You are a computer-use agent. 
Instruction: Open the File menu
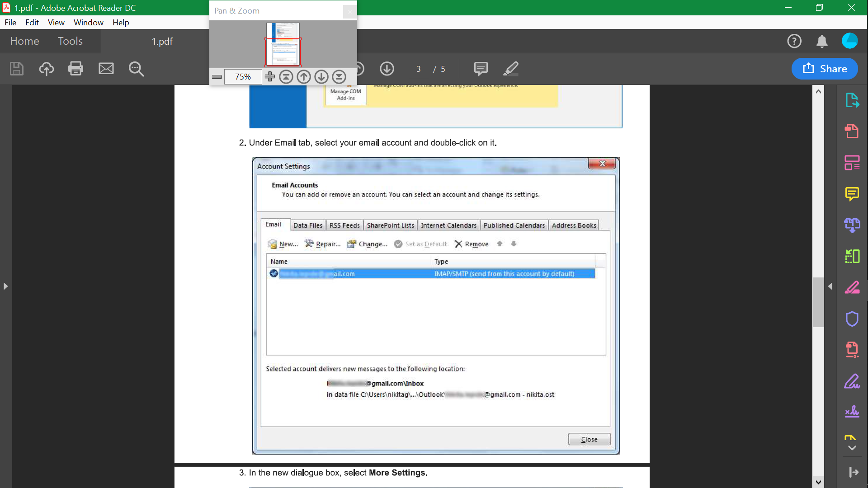click(10, 22)
